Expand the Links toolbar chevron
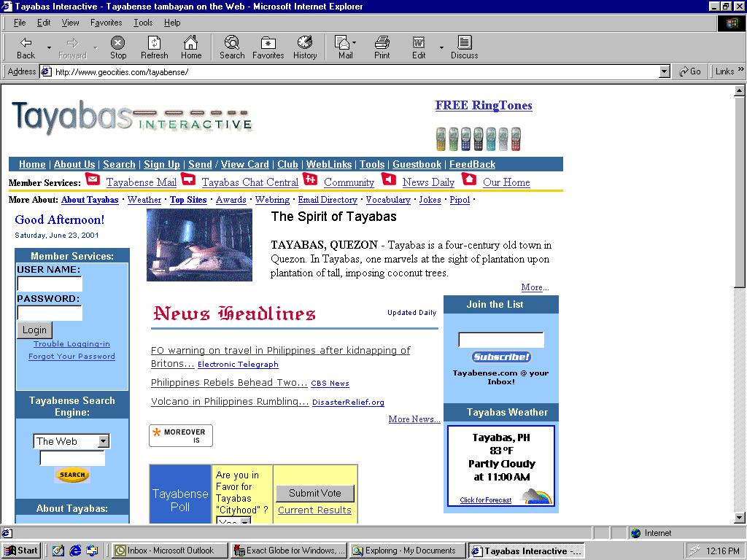The width and height of the screenshot is (747, 560). pos(741,69)
